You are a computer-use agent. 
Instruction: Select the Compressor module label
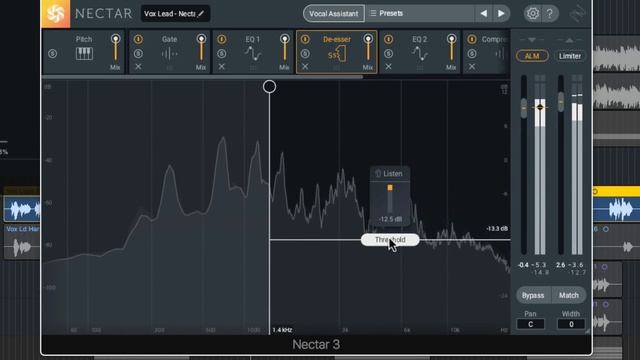click(495, 39)
